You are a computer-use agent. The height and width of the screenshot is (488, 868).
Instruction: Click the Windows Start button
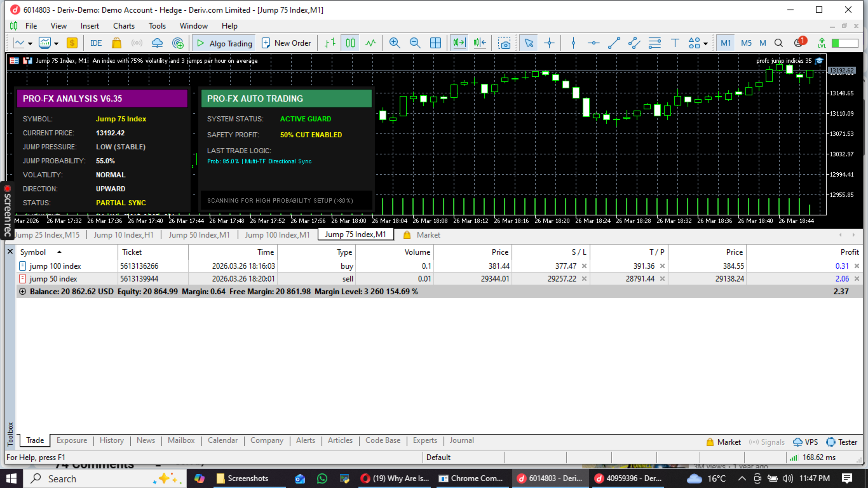pos(11,478)
